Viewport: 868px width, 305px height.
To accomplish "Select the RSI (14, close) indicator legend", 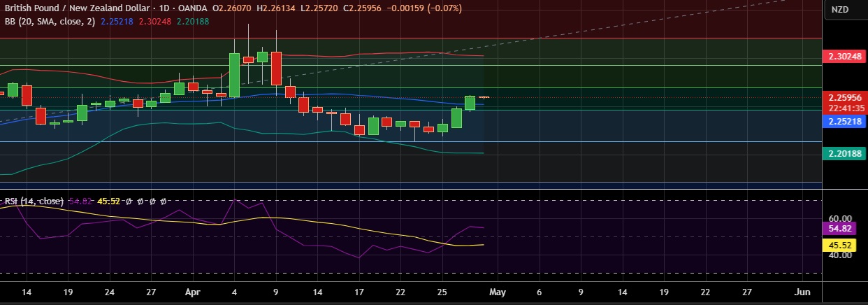I will (34, 201).
